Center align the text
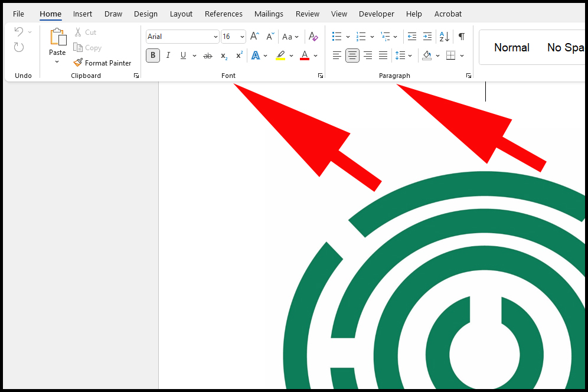588x392 pixels. click(352, 55)
